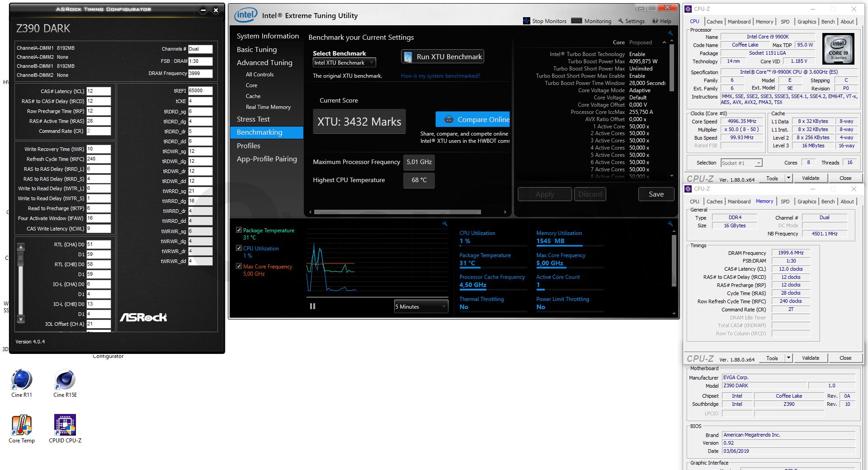Click the ASRock logo in Timing Configurator
868x470 pixels.
coord(143,317)
